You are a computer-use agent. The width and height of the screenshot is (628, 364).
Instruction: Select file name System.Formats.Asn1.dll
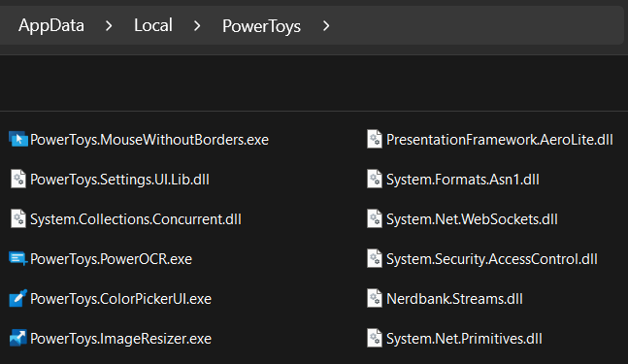pyautogui.click(x=463, y=180)
